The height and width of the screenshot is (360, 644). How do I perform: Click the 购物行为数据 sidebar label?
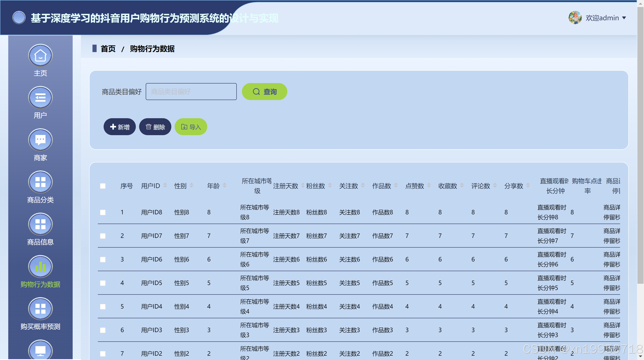(40, 284)
